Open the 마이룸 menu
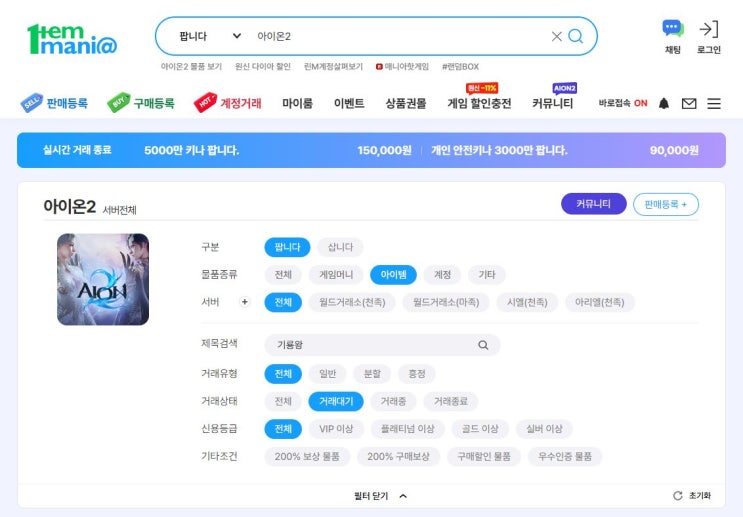This screenshot has width=743, height=517. tap(297, 103)
